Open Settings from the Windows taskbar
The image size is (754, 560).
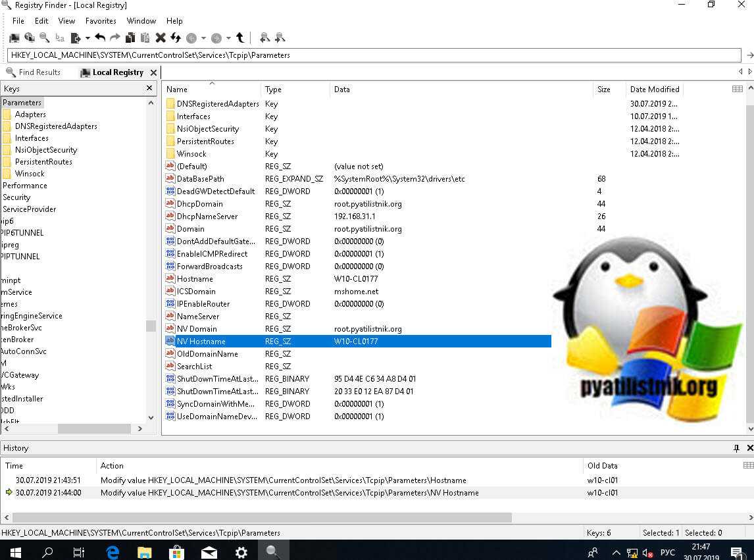[241, 552]
